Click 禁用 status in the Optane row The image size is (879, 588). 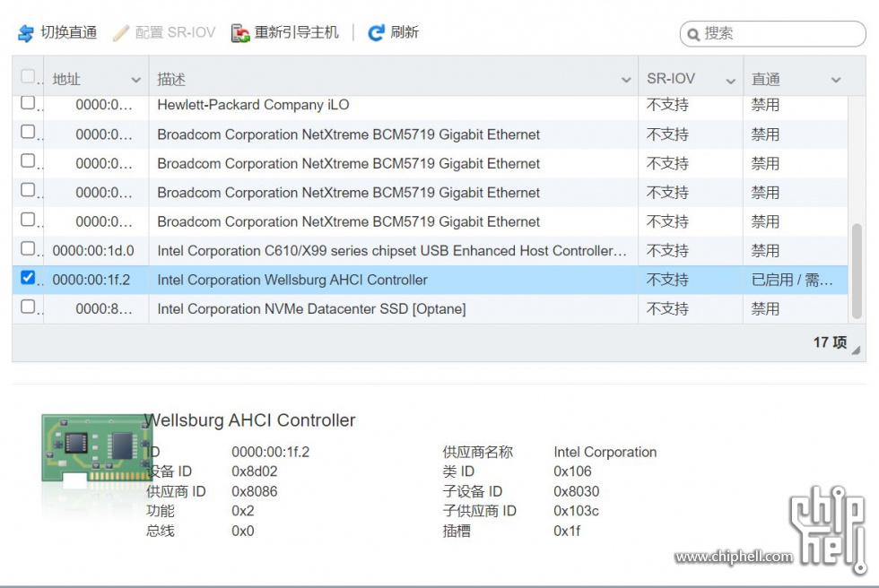[765, 308]
